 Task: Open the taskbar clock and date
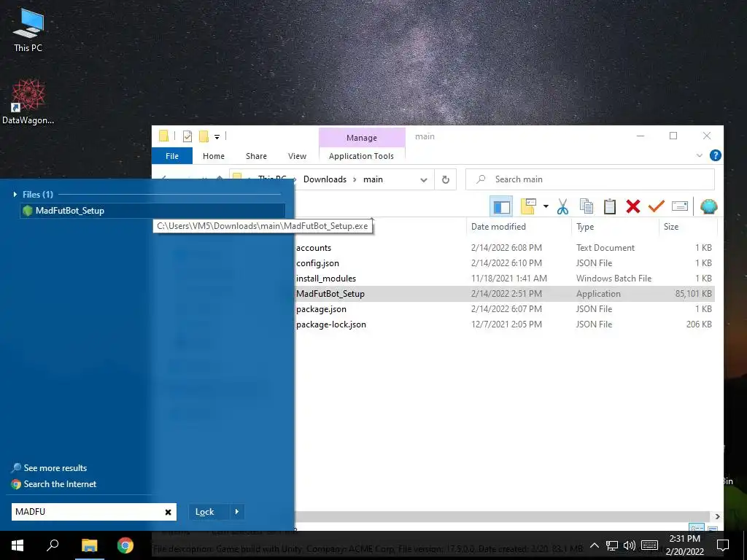pos(684,545)
